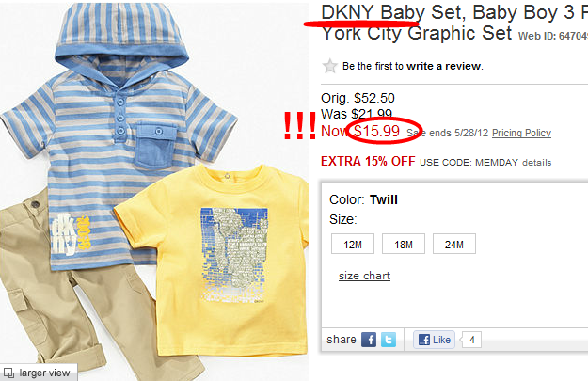588x381 pixels.
Task: Open write a review link
Action: pos(444,66)
